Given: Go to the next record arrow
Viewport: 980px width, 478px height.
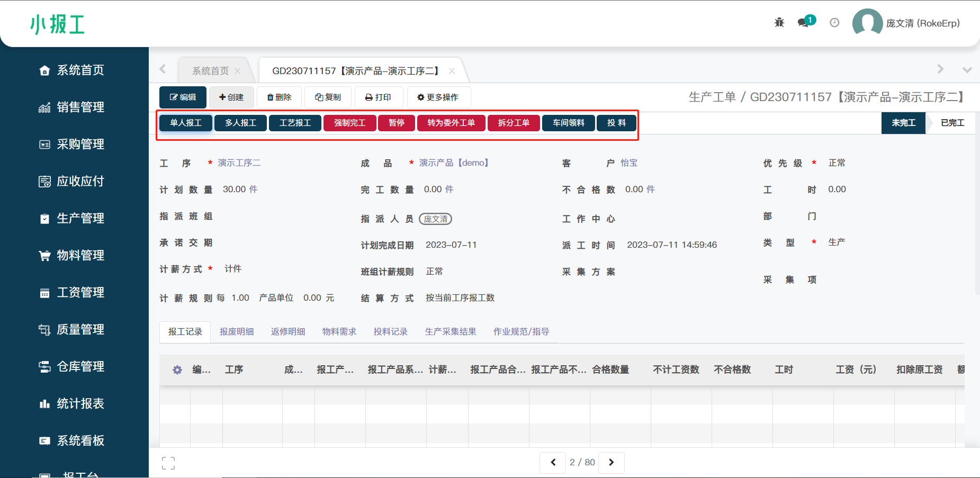Looking at the screenshot, I should [612, 463].
